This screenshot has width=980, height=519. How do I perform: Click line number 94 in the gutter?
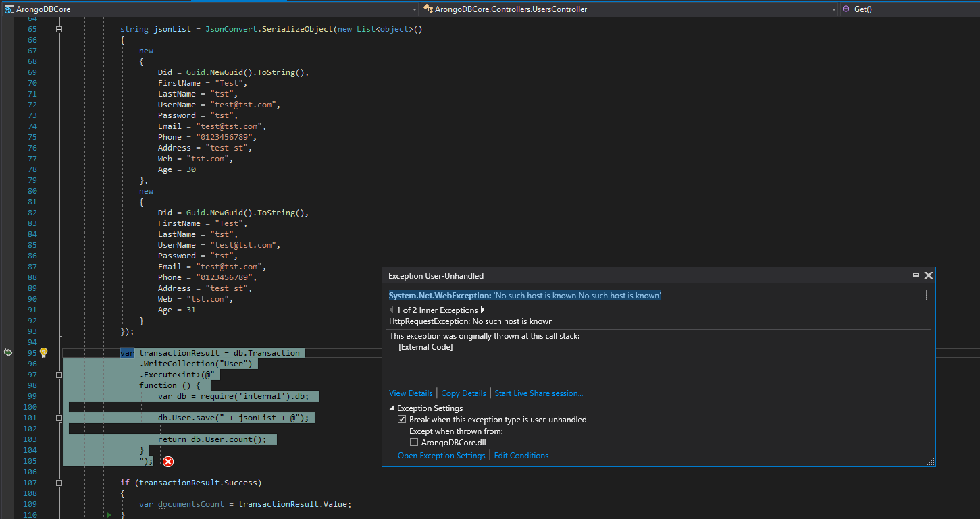pyautogui.click(x=32, y=342)
